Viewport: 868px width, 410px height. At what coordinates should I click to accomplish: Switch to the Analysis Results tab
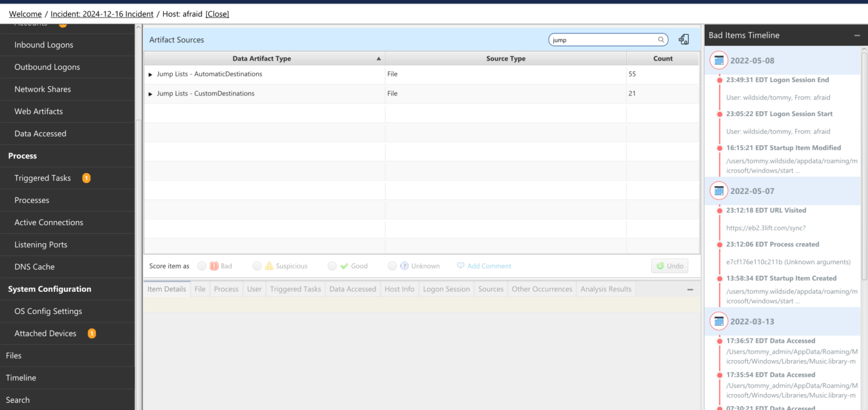606,289
